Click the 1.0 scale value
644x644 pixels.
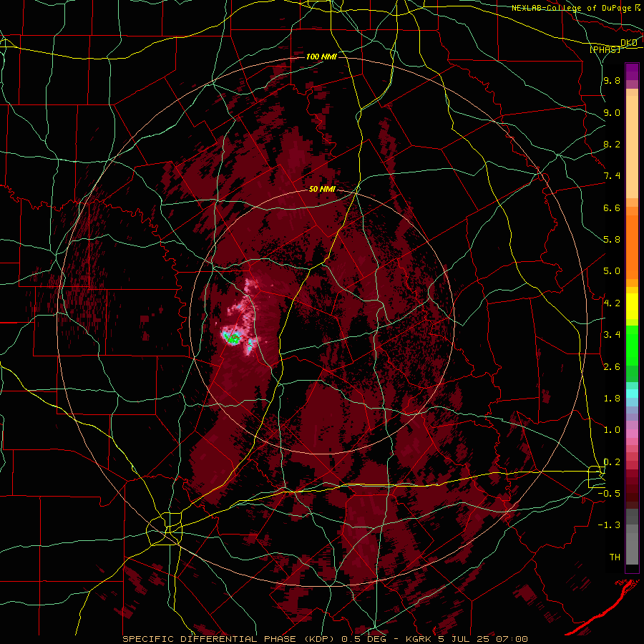point(612,430)
